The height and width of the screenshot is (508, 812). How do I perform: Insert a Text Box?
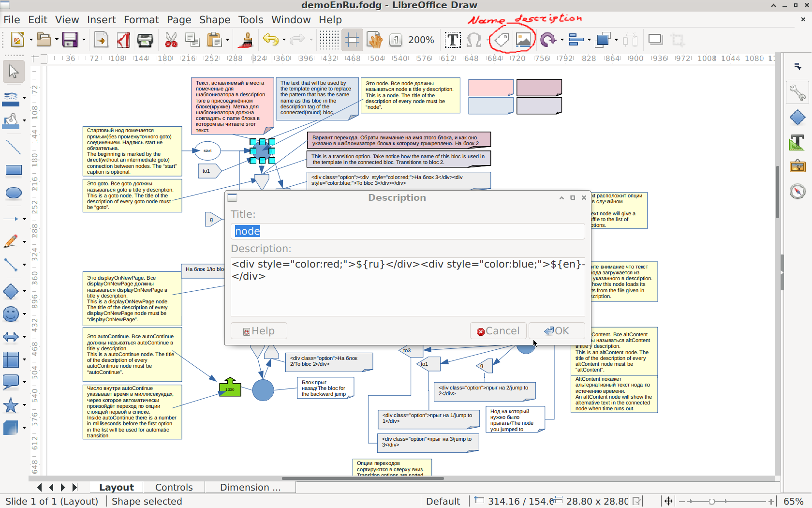(453, 40)
